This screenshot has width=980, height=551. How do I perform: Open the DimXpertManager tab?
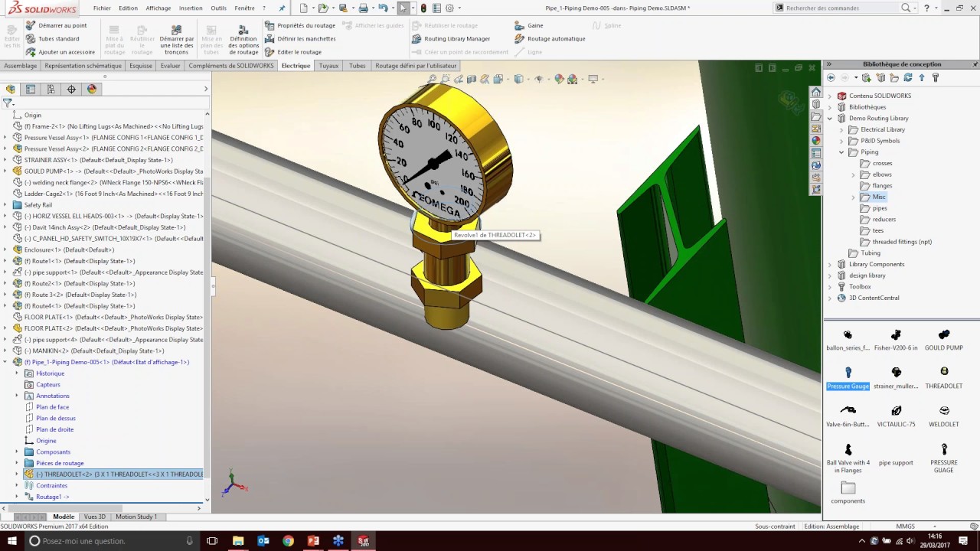coord(71,90)
